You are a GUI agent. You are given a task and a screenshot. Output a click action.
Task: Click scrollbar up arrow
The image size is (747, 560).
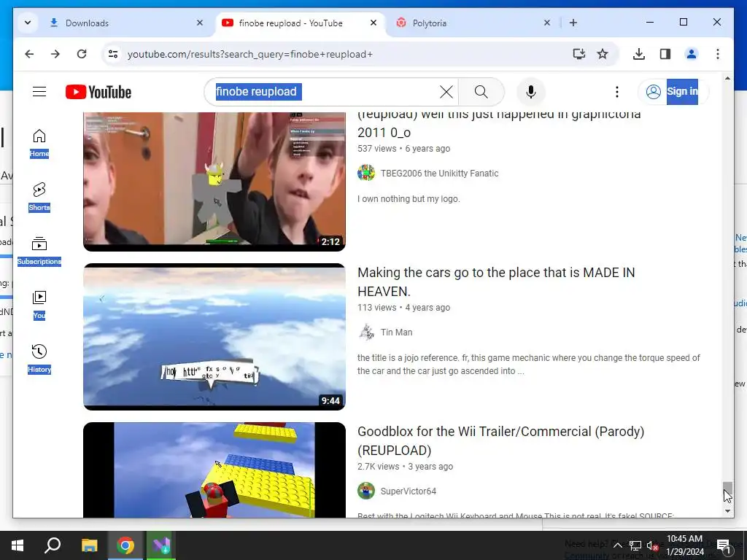point(727,78)
